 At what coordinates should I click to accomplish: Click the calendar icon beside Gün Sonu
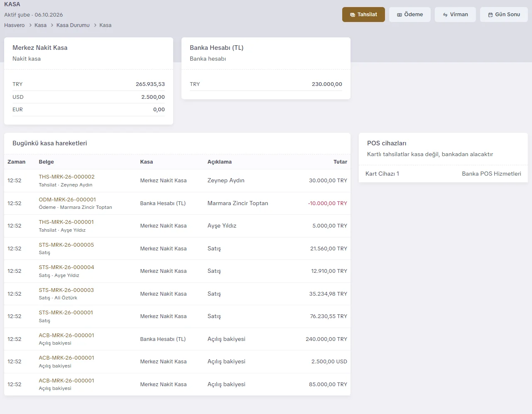[x=490, y=15]
